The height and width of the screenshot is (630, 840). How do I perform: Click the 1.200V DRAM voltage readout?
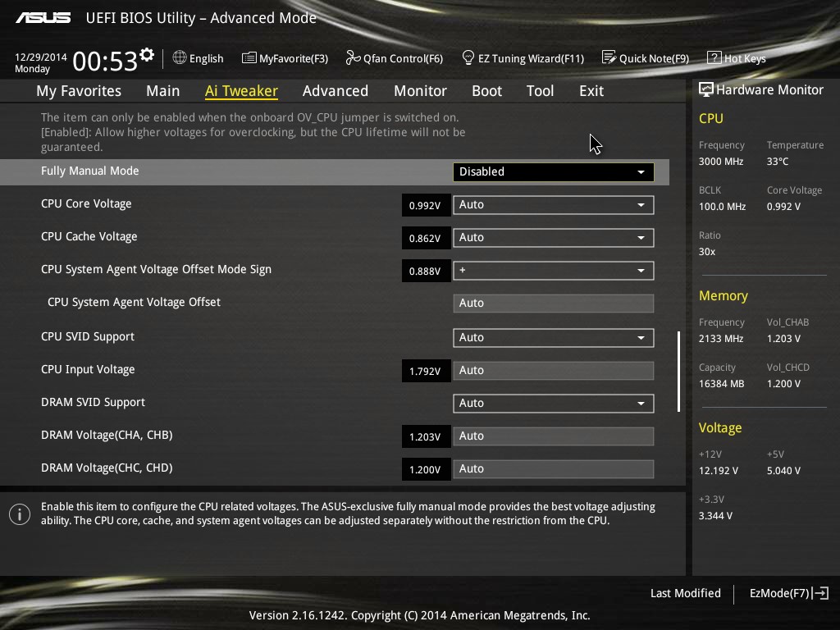(426, 469)
